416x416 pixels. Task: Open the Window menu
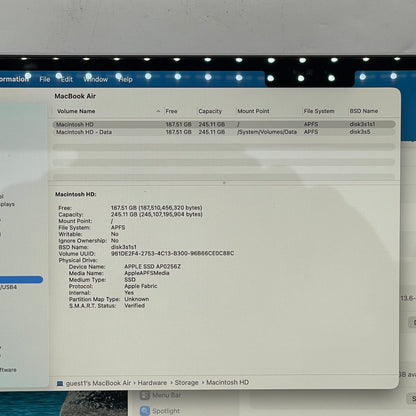pyautogui.click(x=96, y=79)
